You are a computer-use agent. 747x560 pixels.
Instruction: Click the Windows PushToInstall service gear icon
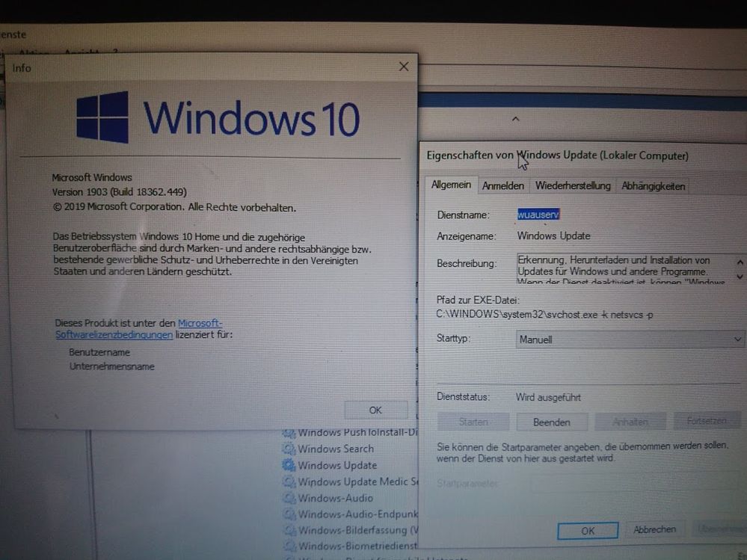289,433
